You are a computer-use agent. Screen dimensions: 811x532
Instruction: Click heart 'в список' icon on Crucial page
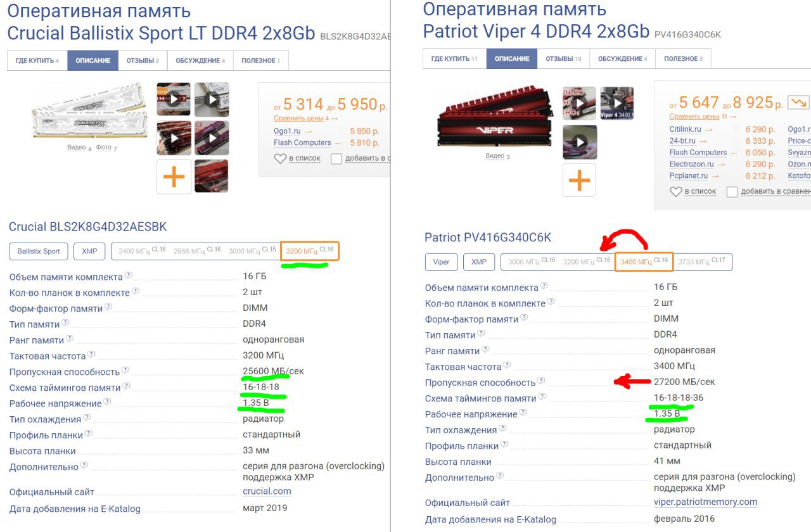(x=280, y=158)
